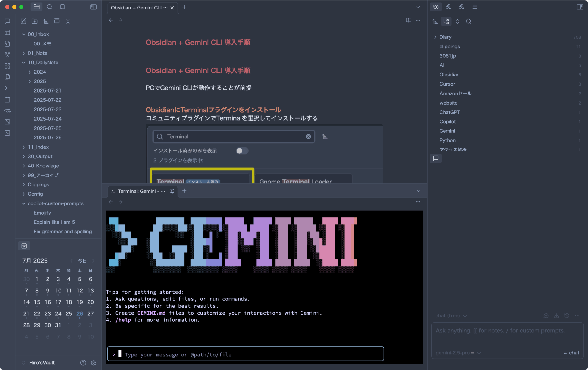Screen dimensions: 588x370
Task: Search tags with the magnifier in tags pane
Action: [469, 21]
